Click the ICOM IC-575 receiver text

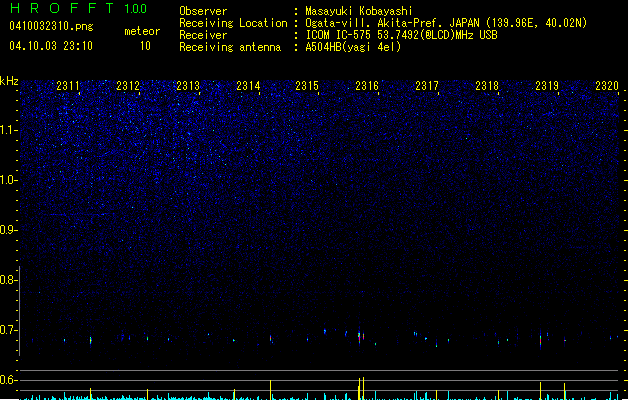click(x=401, y=35)
